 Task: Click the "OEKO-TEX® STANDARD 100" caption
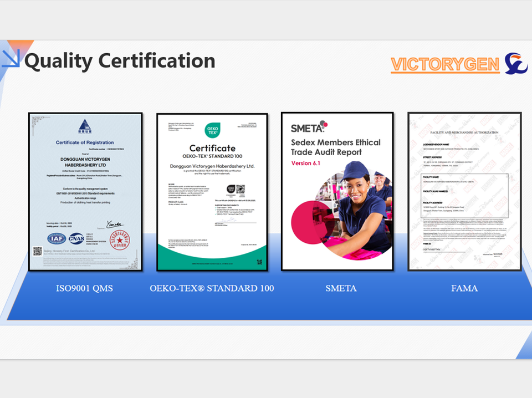212,288
